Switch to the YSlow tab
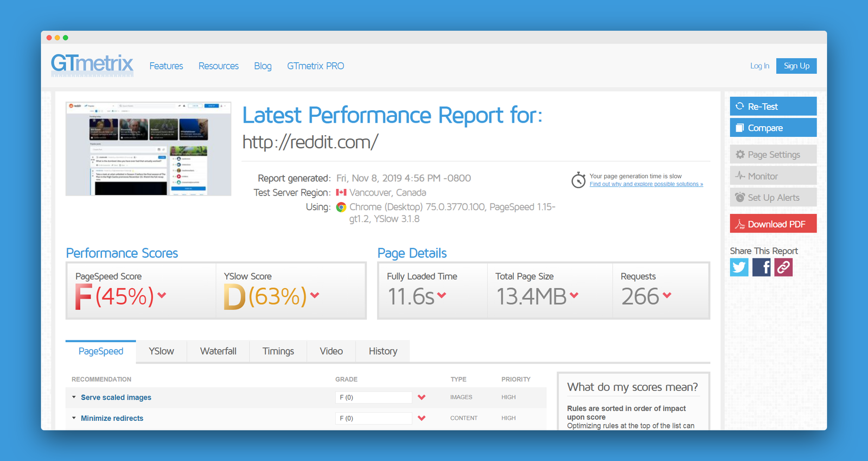This screenshot has width=868, height=461. (x=162, y=351)
